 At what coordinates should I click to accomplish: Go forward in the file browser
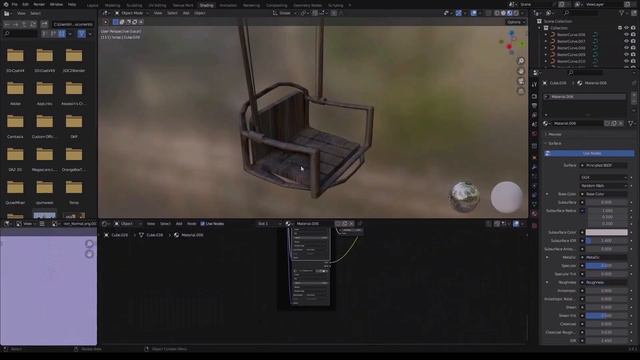(15, 24)
